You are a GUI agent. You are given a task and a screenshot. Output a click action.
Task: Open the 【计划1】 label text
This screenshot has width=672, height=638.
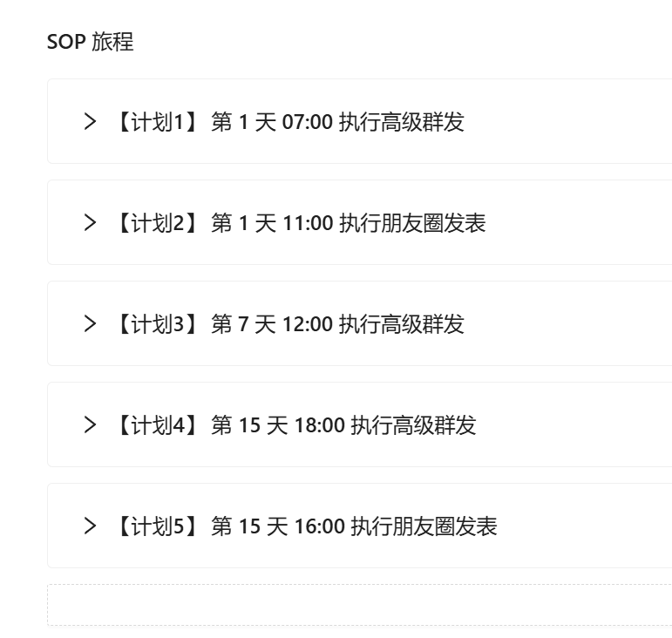[x=157, y=122]
